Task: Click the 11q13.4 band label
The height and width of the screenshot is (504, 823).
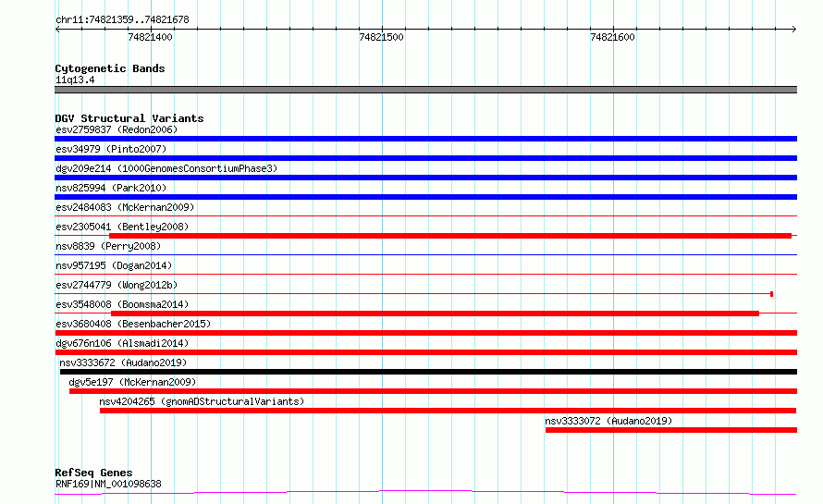Action: [75, 80]
